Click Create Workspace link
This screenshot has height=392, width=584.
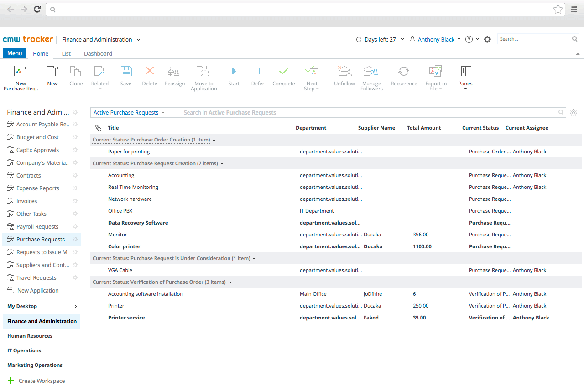pos(41,381)
